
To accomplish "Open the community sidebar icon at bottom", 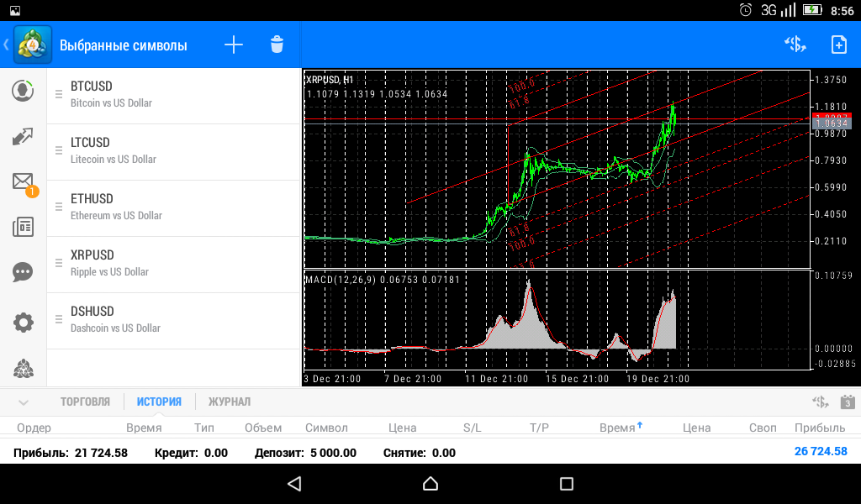I will coord(23,369).
